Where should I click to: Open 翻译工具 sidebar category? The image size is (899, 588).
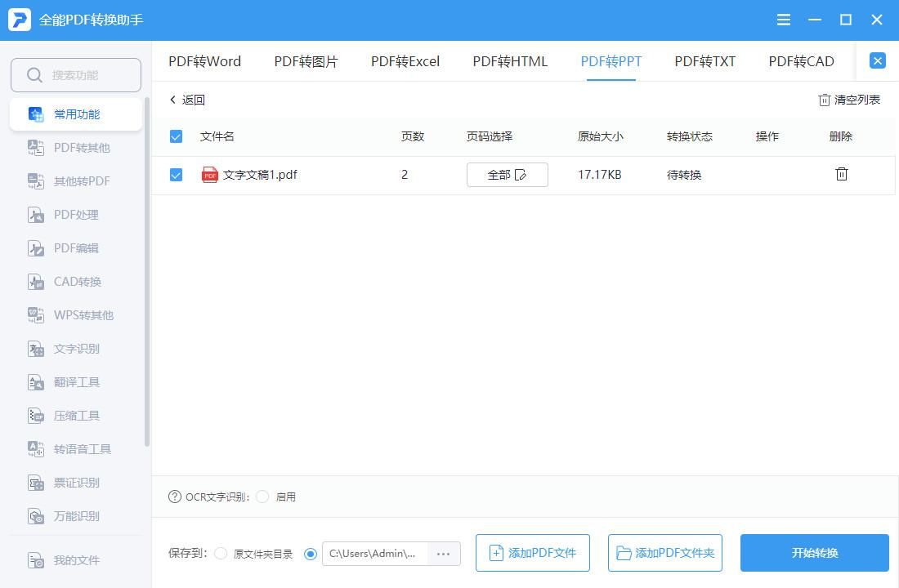(x=76, y=382)
